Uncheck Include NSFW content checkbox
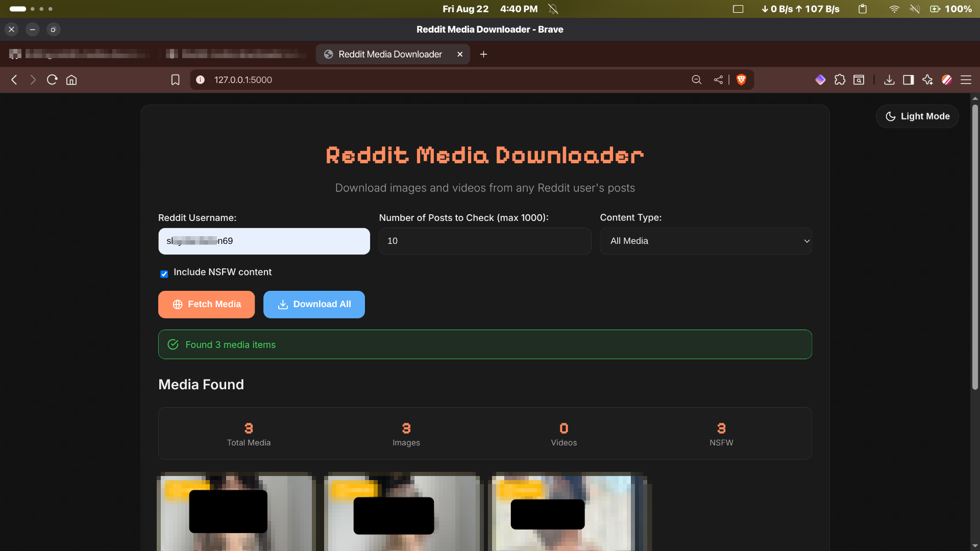 tap(164, 274)
